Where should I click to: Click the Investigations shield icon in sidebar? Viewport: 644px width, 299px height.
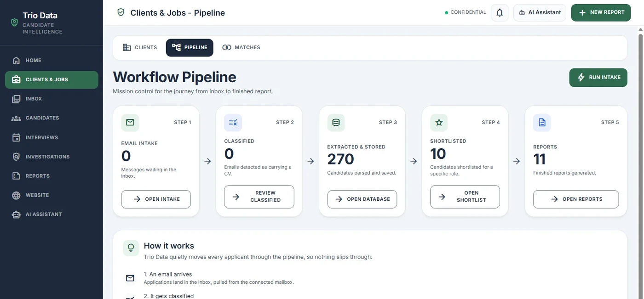16,157
